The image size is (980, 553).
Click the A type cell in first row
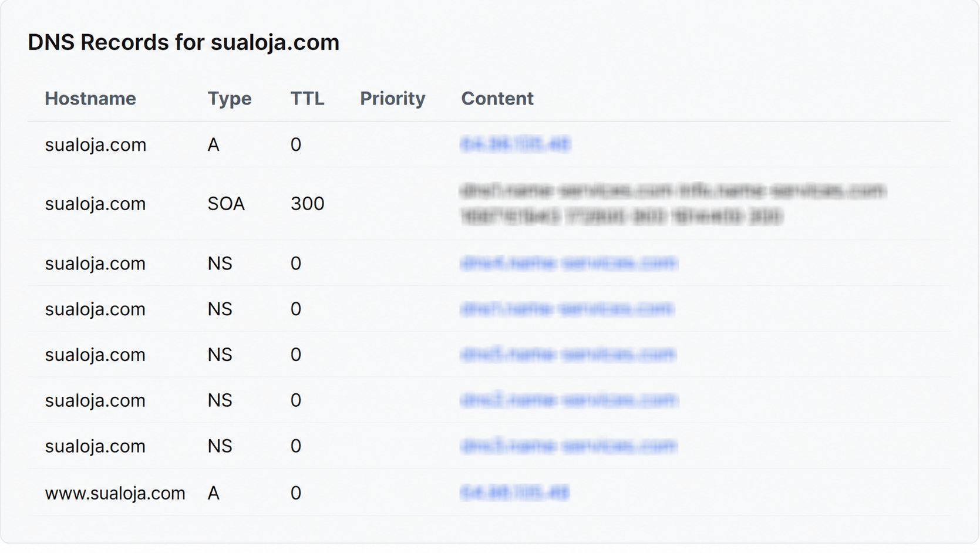[214, 144]
